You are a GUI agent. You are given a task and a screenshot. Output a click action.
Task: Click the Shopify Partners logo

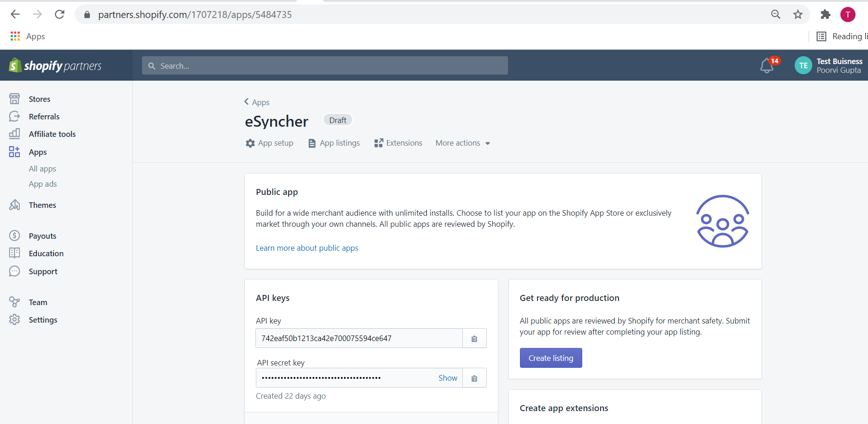pos(55,65)
